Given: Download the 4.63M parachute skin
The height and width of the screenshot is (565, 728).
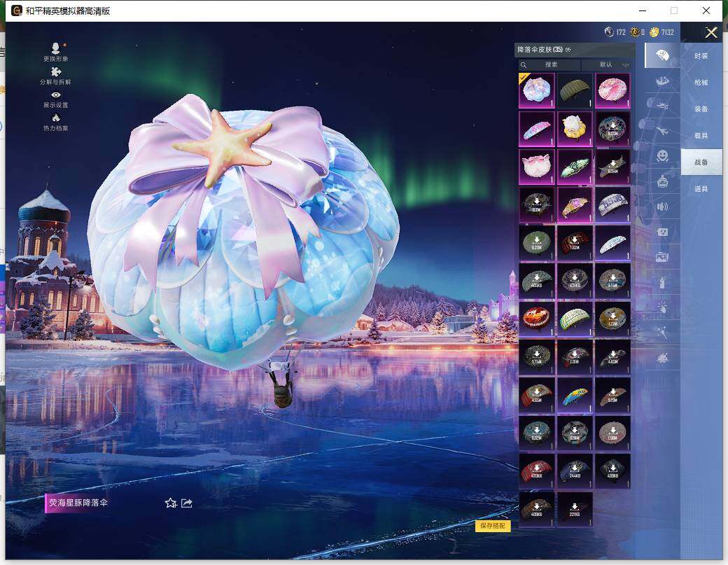Looking at the screenshot, I should [x=612, y=356].
